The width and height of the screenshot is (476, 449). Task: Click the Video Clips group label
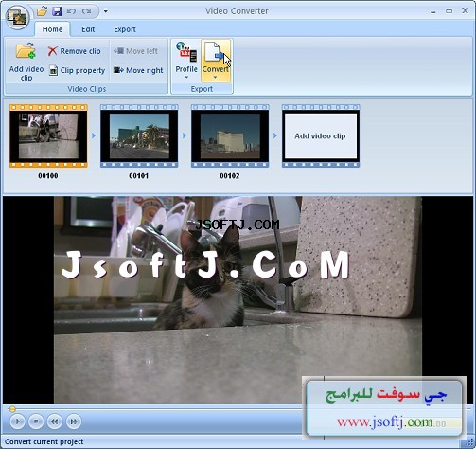pos(87,89)
